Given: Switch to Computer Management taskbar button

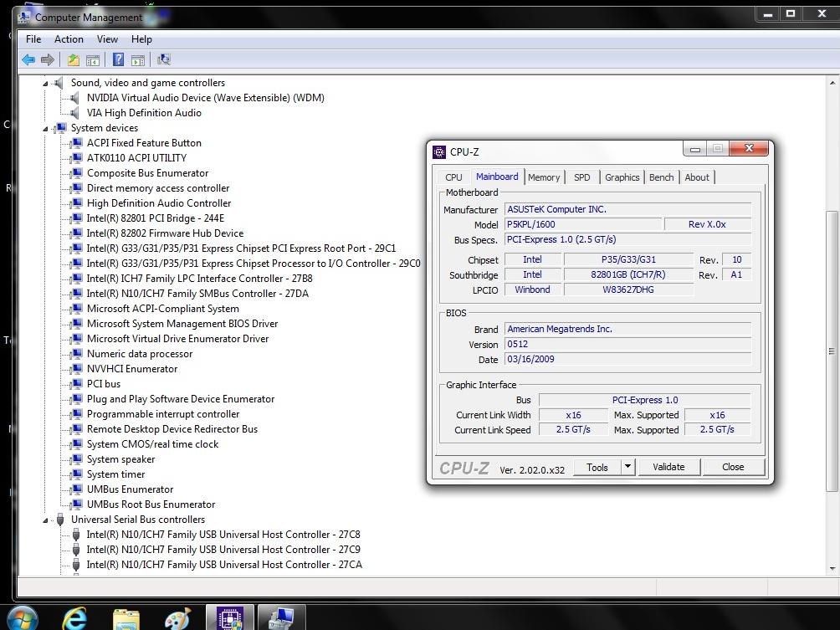Looking at the screenshot, I should click(x=281, y=617).
